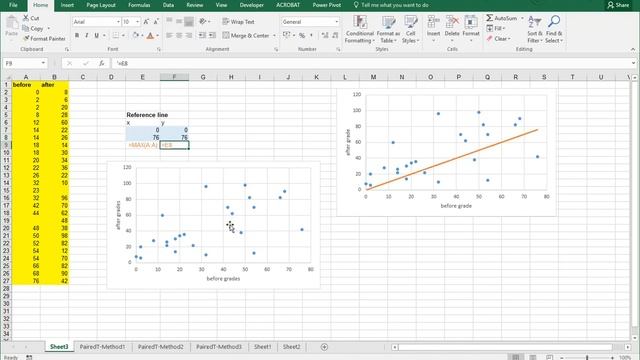The width and height of the screenshot is (640, 360).
Task: Click the Tell me what you want search box
Action: pos(391,5)
